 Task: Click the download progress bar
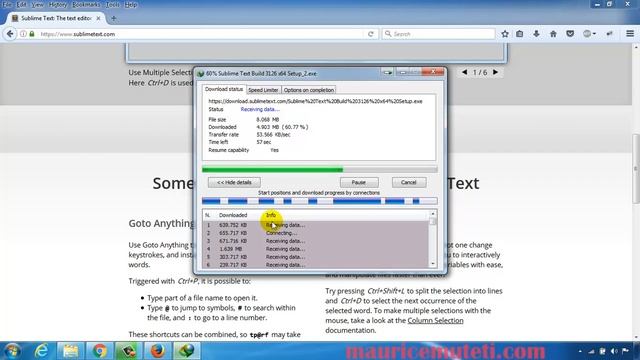point(320,169)
